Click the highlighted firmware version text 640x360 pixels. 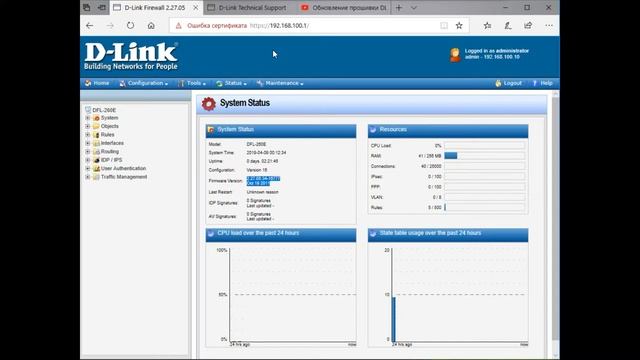click(x=263, y=181)
